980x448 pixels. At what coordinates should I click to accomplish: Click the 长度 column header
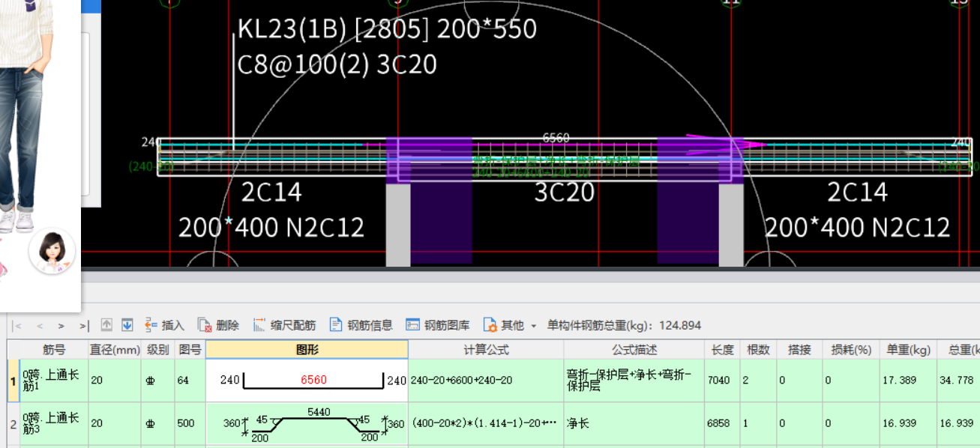(x=723, y=349)
